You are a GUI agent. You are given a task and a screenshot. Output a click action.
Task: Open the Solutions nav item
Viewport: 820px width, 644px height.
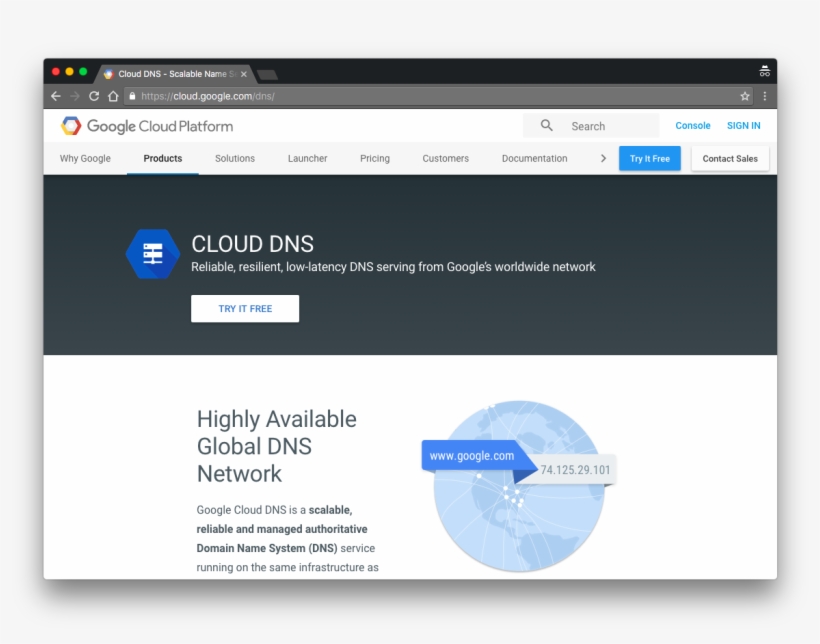[235, 159]
